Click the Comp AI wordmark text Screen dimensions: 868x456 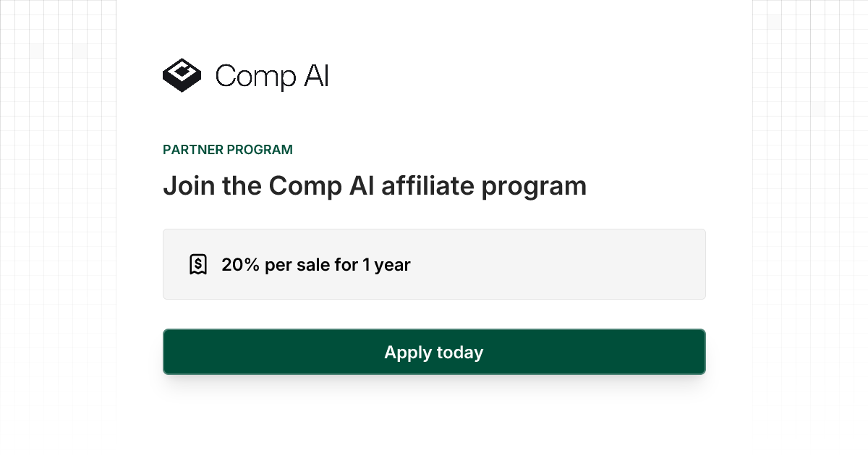point(272,77)
